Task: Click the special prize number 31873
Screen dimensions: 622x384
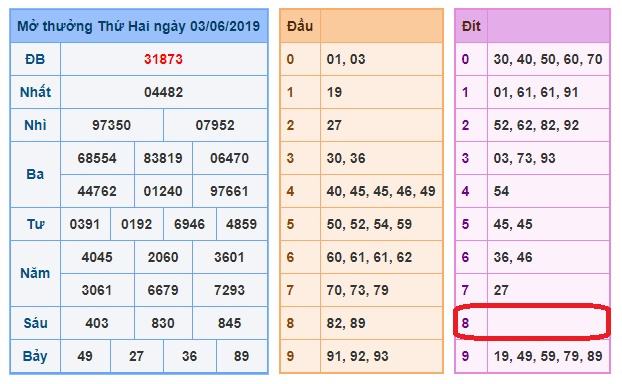Action: pyautogui.click(x=163, y=59)
